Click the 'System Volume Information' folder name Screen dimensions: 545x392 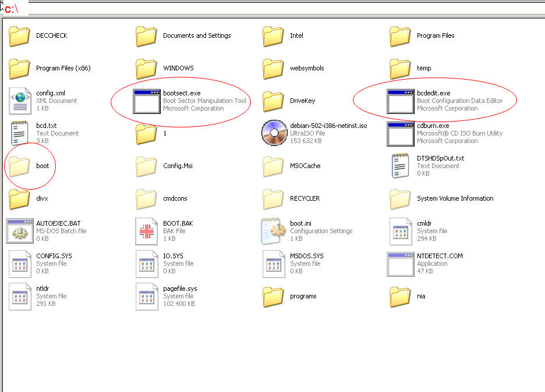coord(455,198)
